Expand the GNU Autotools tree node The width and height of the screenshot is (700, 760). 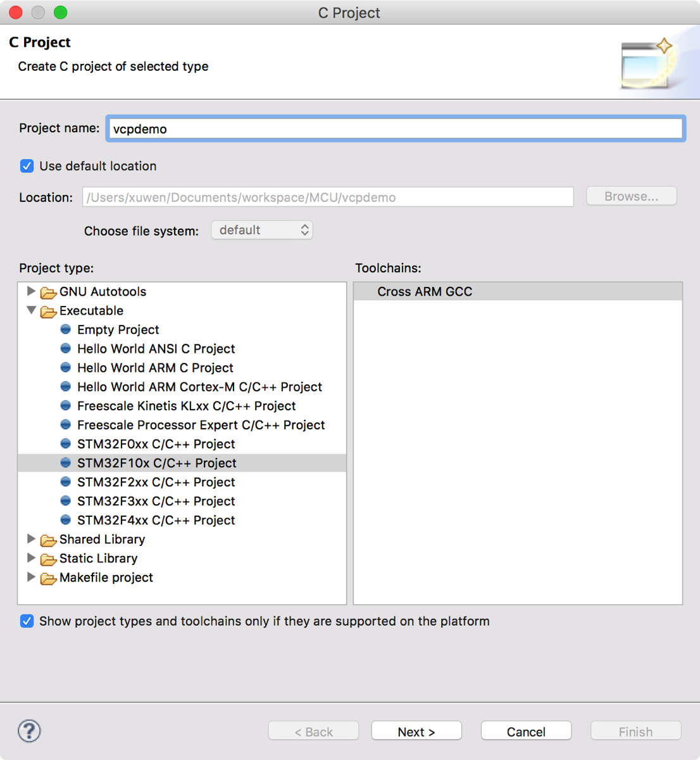31,291
